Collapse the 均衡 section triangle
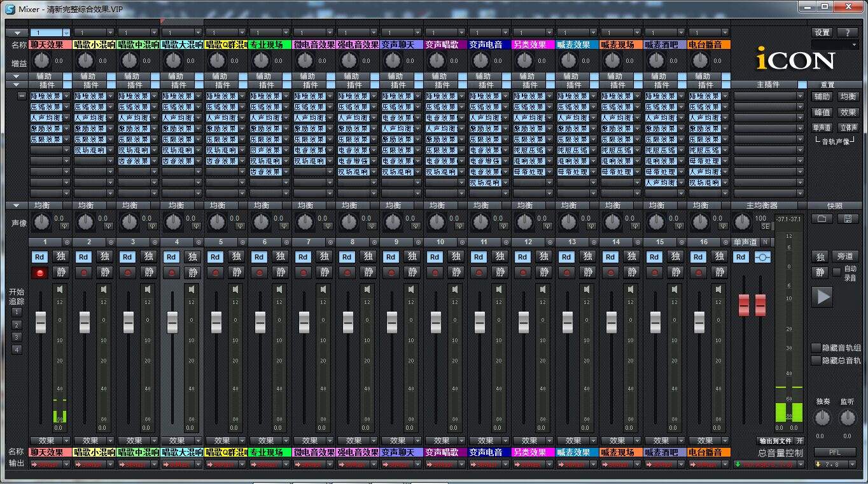Screen dimensions: 868x484 [17, 205]
